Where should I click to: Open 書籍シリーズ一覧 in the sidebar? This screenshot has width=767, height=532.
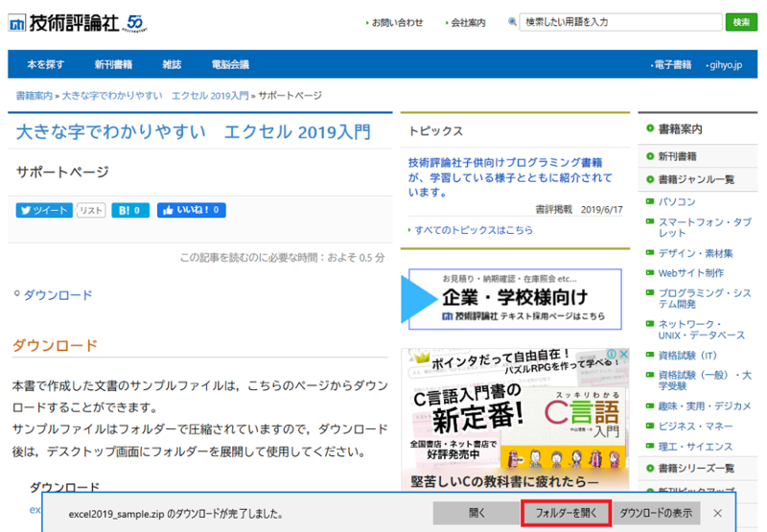(696, 469)
